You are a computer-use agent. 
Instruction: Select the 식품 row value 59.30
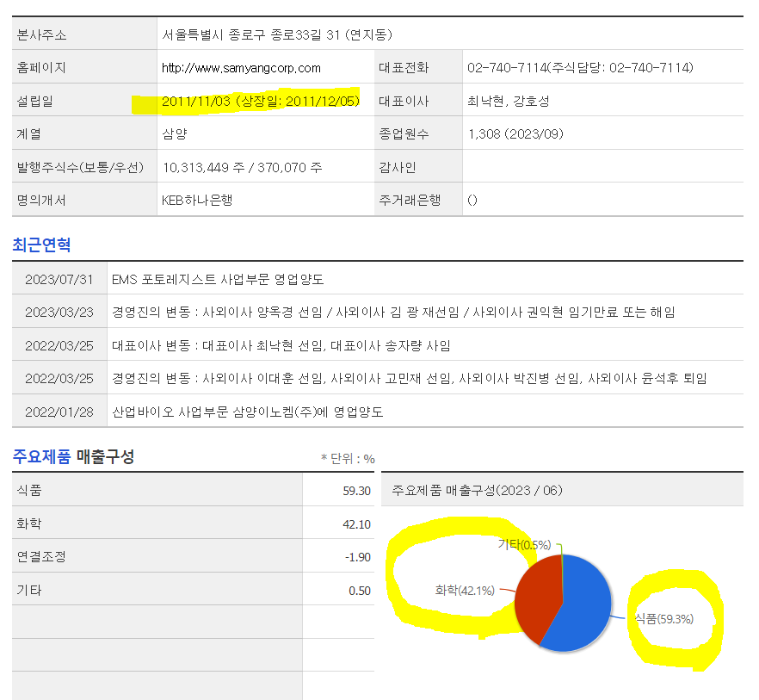(357, 491)
